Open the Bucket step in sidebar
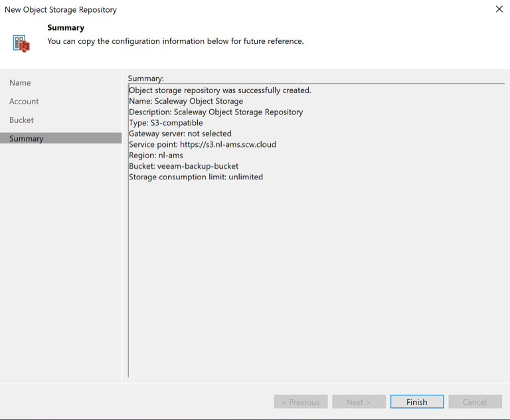The height and width of the screenshot is (420, 510). [21, 120]
